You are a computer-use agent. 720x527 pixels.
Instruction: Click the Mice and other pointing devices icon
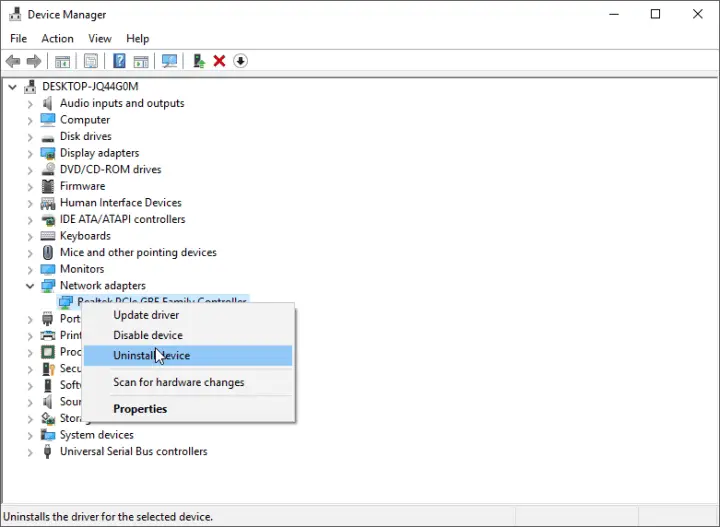(48, 252)
